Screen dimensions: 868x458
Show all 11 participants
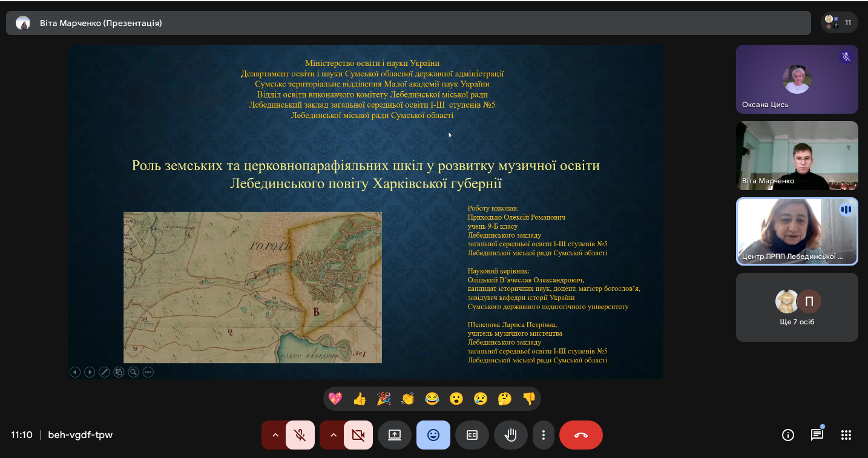(x=839, y=23)
